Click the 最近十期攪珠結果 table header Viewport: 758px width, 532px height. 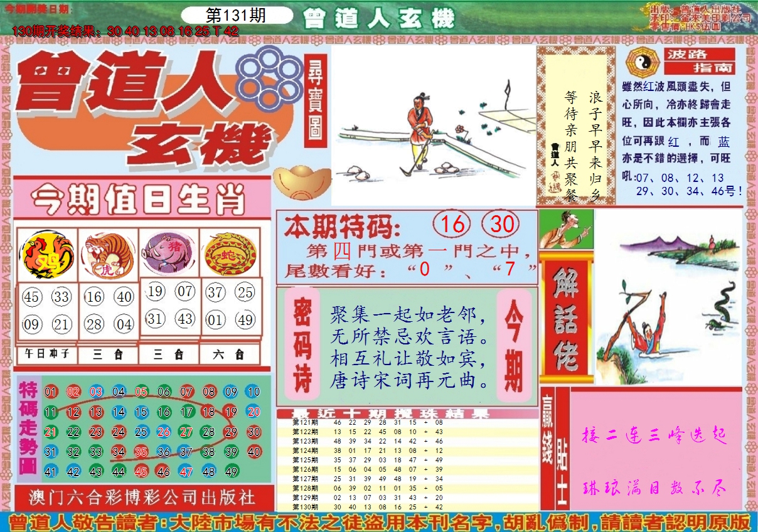pyautogui.click(x=407, y=414)
